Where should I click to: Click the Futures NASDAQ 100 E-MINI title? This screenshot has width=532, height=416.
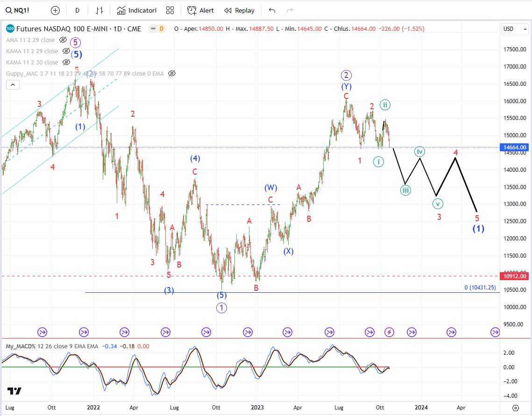[x=79, y=29]
